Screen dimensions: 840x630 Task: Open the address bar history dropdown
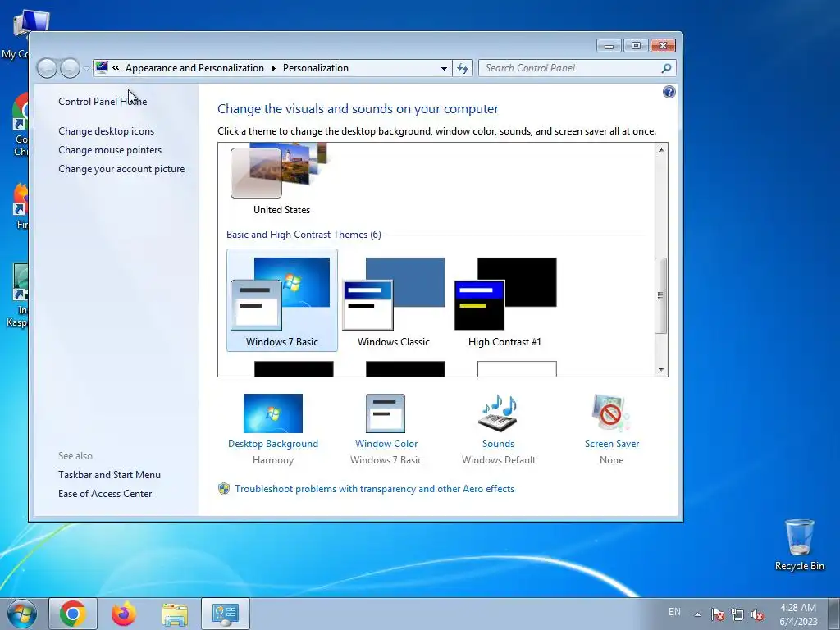point(444,68)
